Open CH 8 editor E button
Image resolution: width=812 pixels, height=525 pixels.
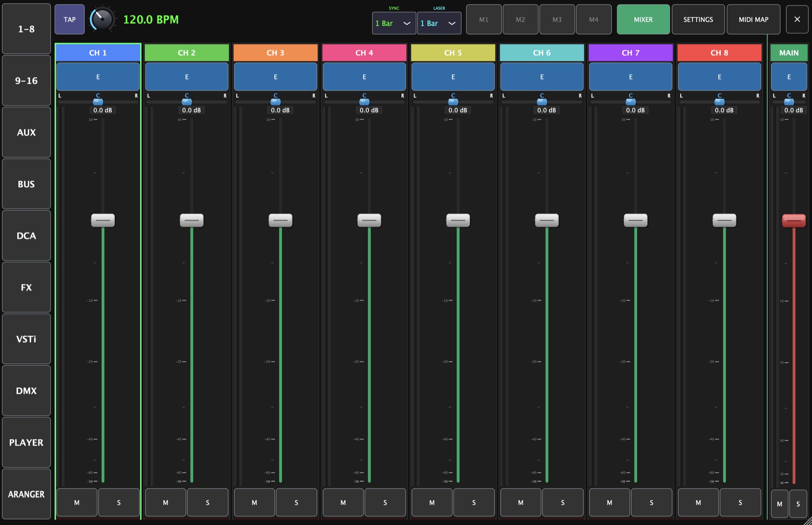coord(720,77)
